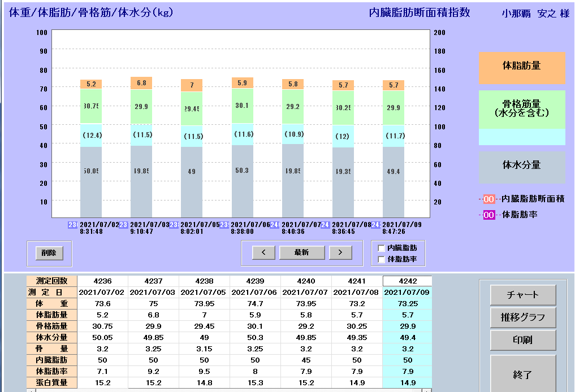Click table date cell 2021/07/07

click(306, 293)
